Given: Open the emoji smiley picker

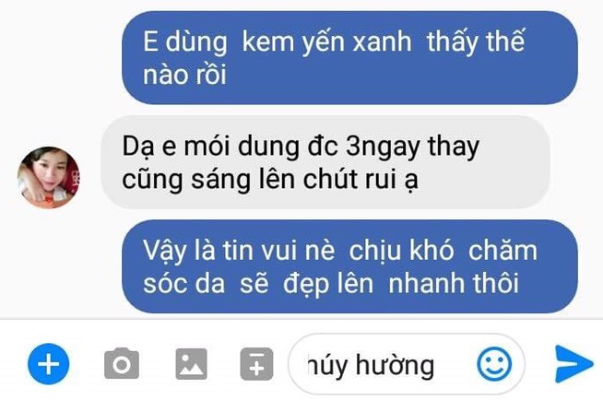Looking at the screenshot, I should [x=495, y=364].
